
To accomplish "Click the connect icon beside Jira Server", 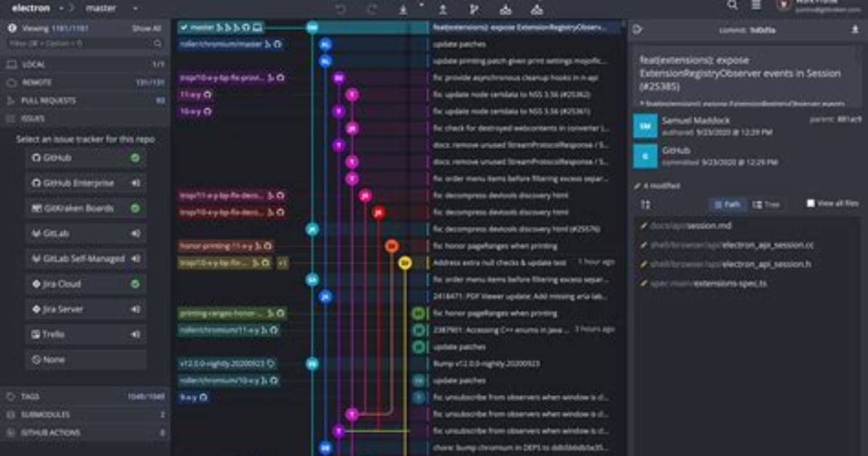I will (x=135, y=309).
